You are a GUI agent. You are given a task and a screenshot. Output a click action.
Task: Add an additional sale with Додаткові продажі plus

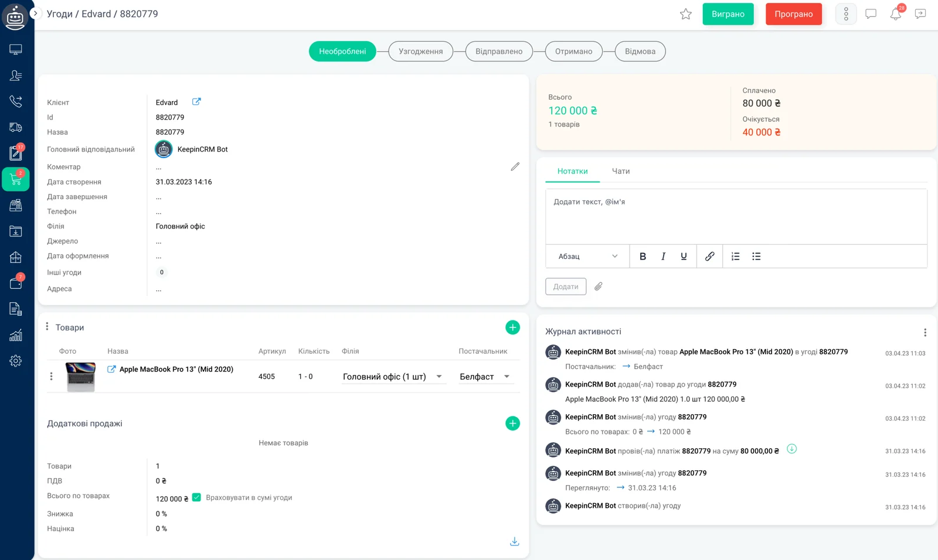[x=512, y=424]
